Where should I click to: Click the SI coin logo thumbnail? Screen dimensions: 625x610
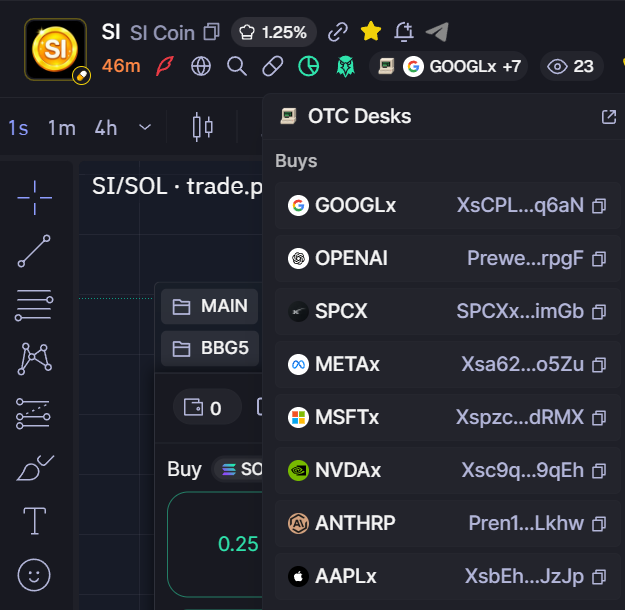[x=55, y=49]
